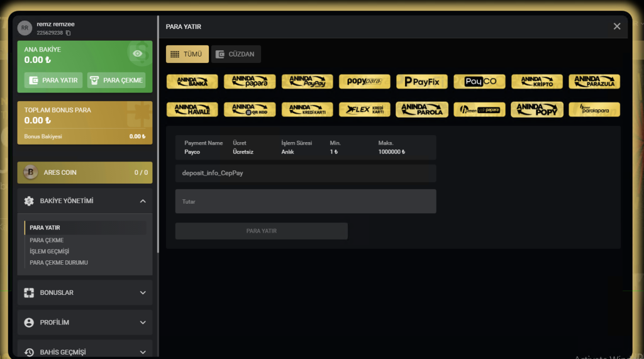Expand the Bonuslar section
The height and width of the screenshot is (359, 644).
(x=85, y=292)
